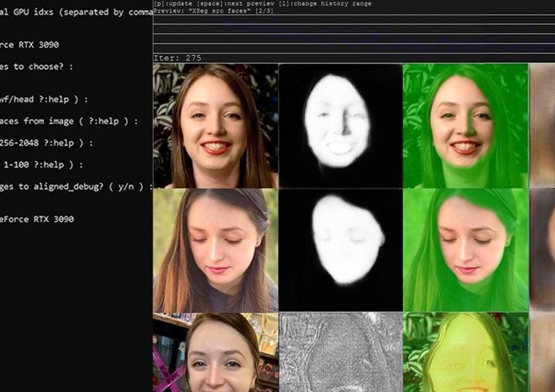The image size is (555, 392).
Task: Select the middle-row green overlay eyes-closed face
Action: point(465,250)
